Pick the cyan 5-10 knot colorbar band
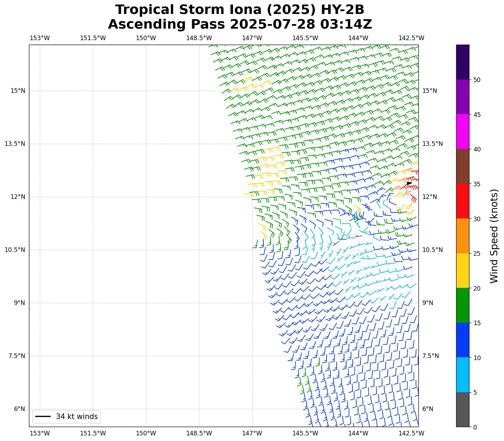The width and height of the screenshot is (504, 441). point(462,375)
